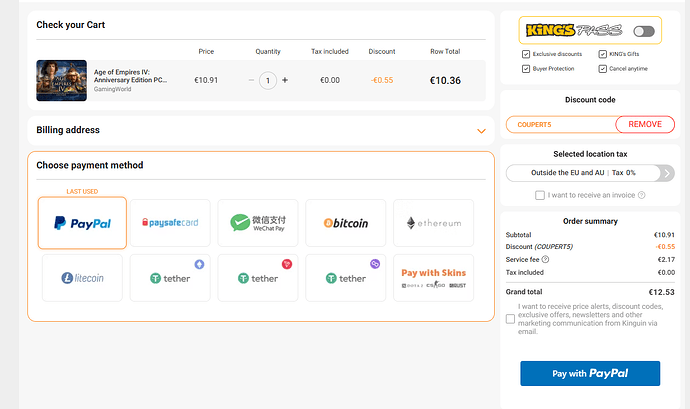Click the Pay with PayPal button
Viewport: 690px width, 409px height.
pos(590,373)
